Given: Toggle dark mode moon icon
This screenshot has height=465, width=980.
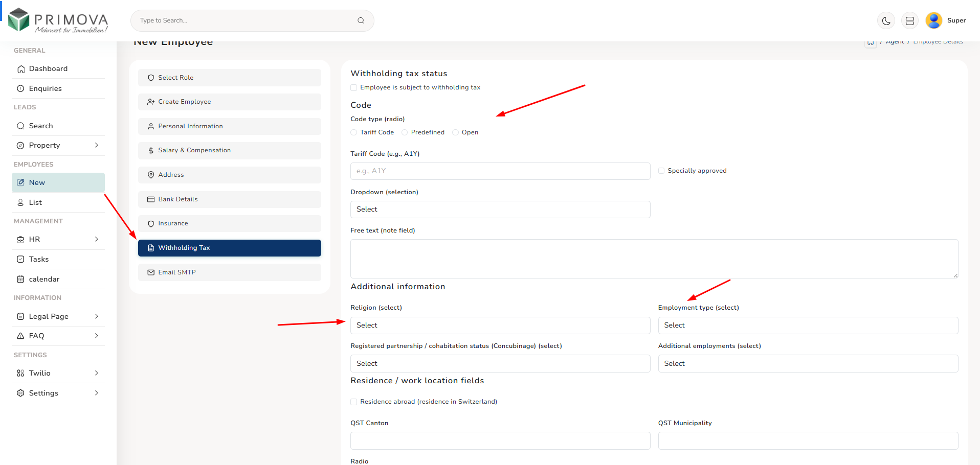Looking at the screenshot, I should tap(886, 21).
